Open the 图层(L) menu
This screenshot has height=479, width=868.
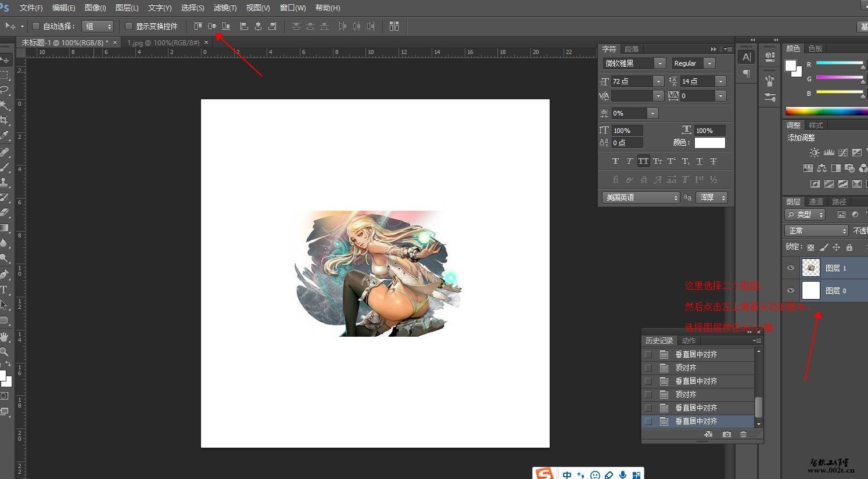click(127, 8)
